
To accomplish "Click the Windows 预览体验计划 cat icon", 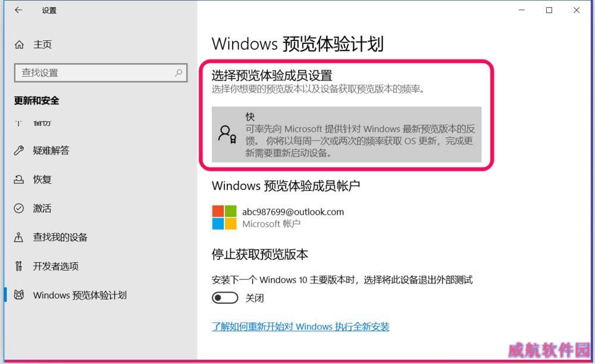I will (18, 295).
